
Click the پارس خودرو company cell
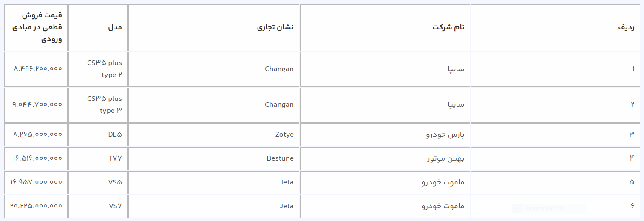(445, 135)
